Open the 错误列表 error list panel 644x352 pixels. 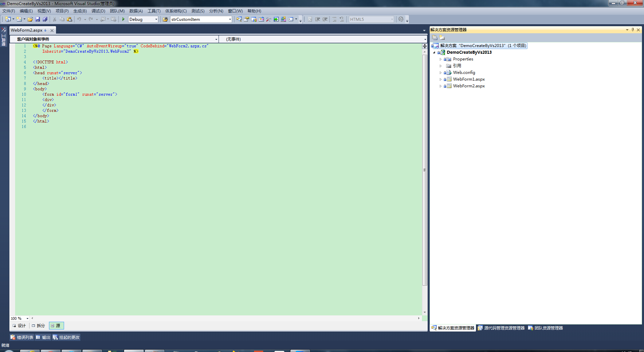pos(22,337)
